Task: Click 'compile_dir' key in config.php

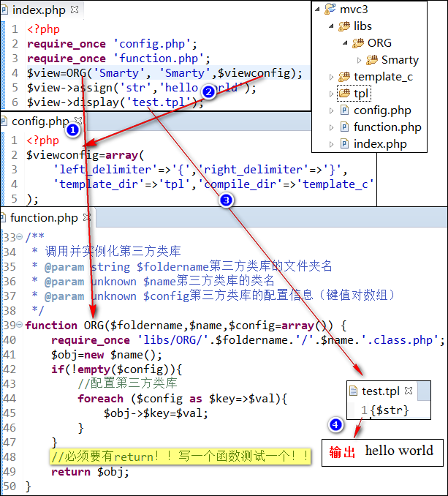Action: tap(240, 184)
